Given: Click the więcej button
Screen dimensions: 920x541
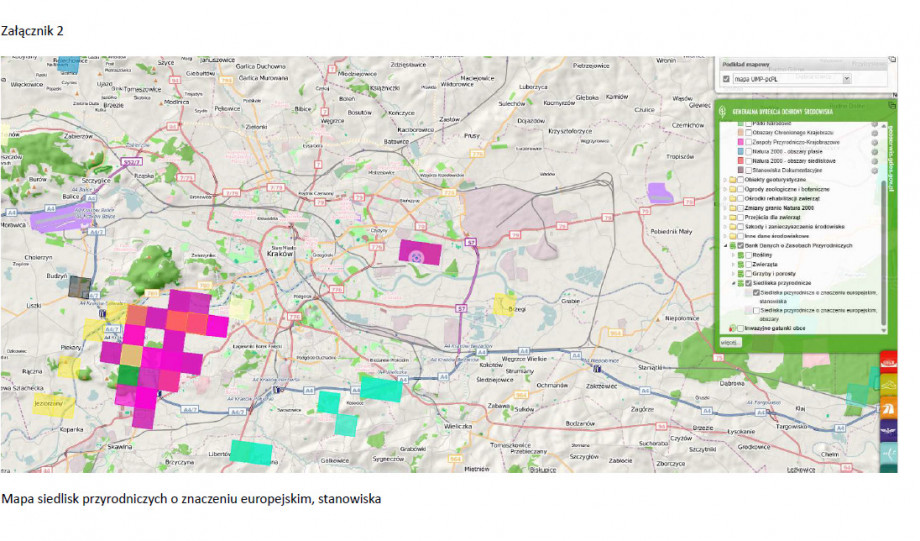Looking at the screenshot, I should pos(730,342).
